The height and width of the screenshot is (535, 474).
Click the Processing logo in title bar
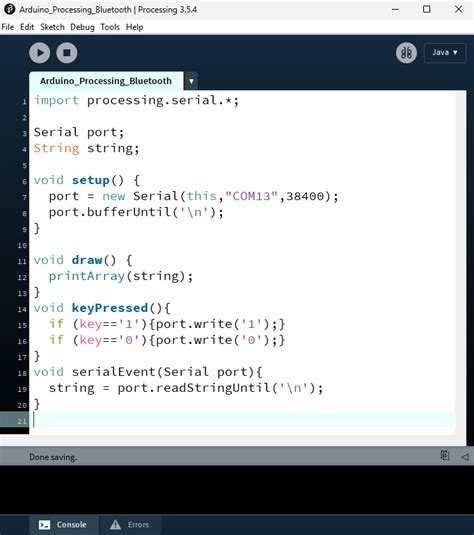(x=9, y=9)
